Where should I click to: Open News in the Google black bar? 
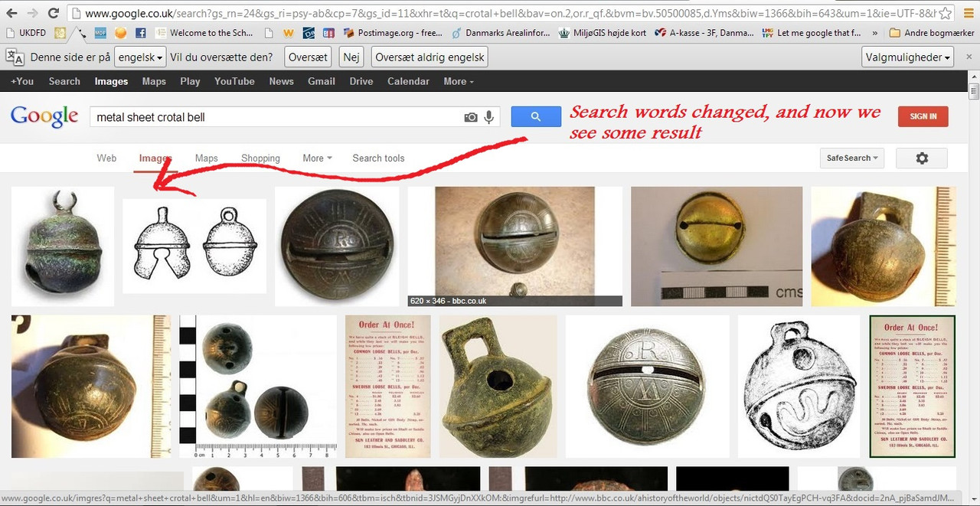(281, 81)
